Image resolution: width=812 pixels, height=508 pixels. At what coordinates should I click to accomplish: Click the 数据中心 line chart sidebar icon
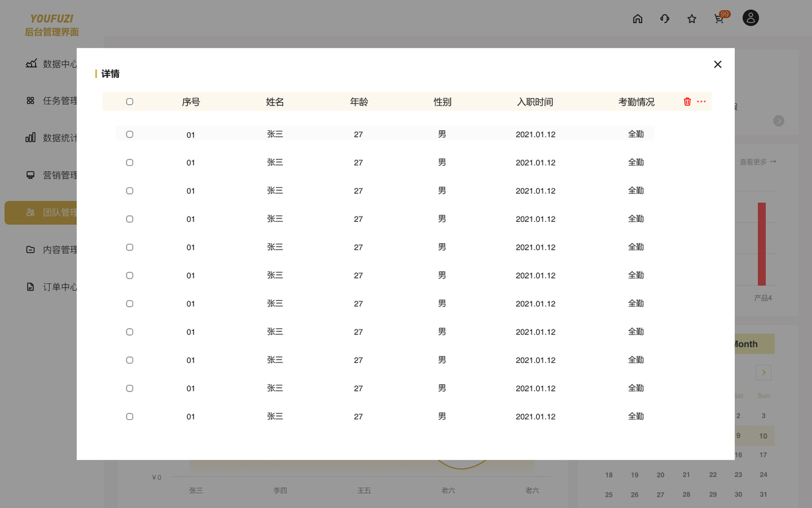click(31, 64)
